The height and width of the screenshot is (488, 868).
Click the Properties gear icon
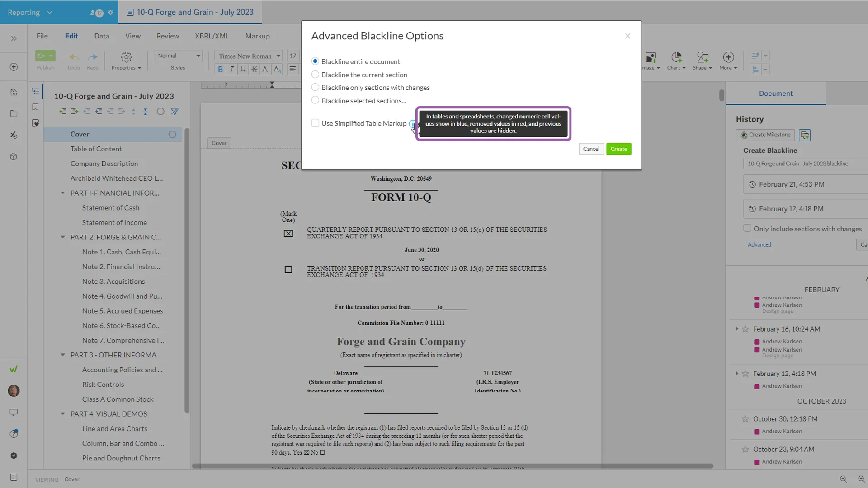tap(126, 57)
